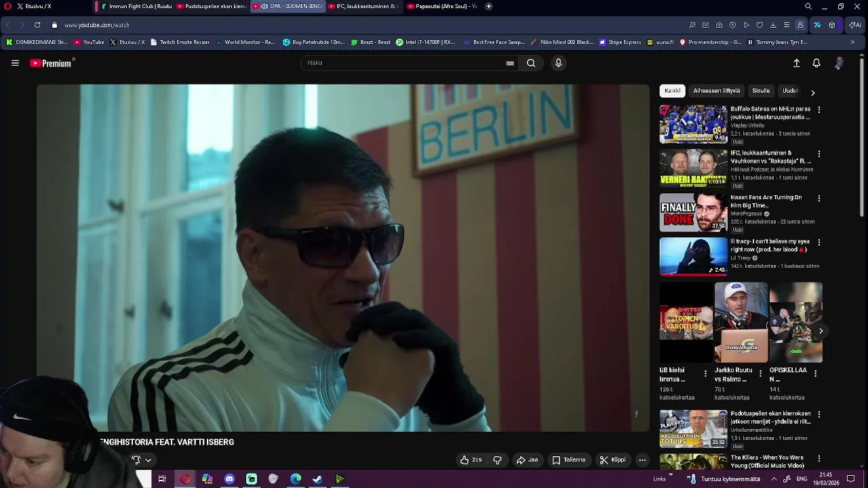Open the browser heart bookmark icon

click(759, 25)
